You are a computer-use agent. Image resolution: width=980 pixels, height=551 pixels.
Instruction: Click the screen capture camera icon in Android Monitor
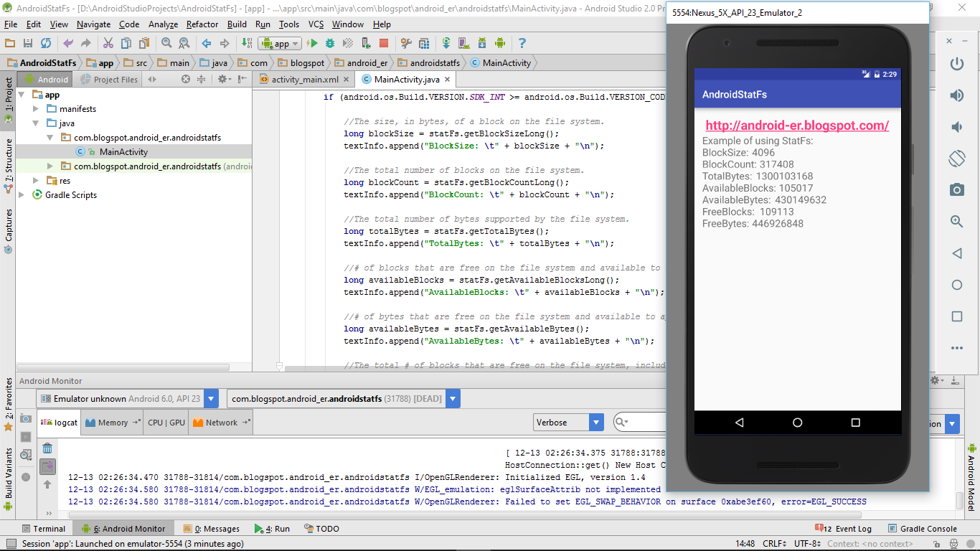point(26,419)
